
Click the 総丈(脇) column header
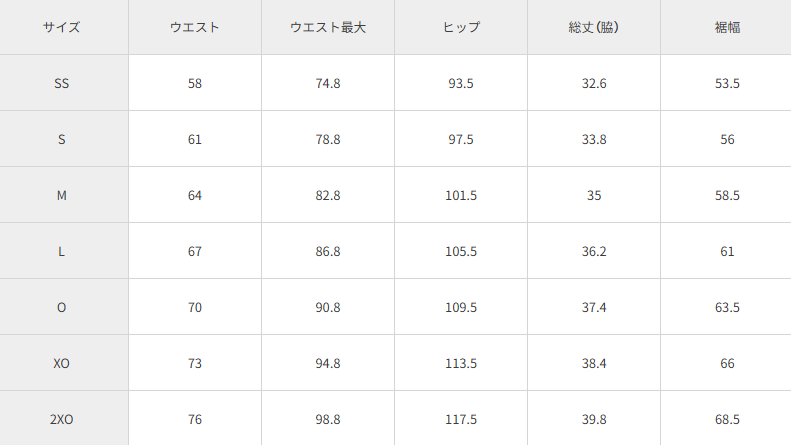(x=594, y=27)
